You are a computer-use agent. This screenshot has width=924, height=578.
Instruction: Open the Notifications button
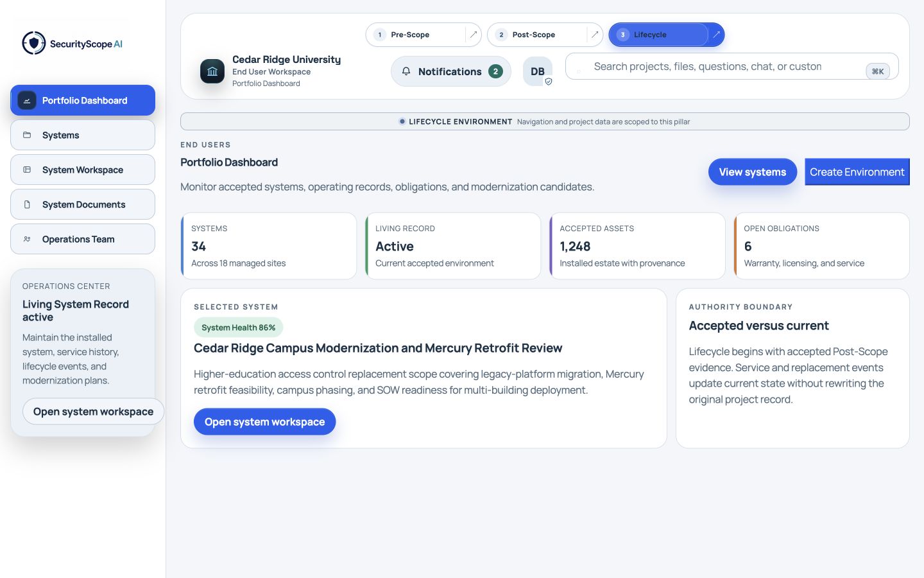click(x=451, y=71)
